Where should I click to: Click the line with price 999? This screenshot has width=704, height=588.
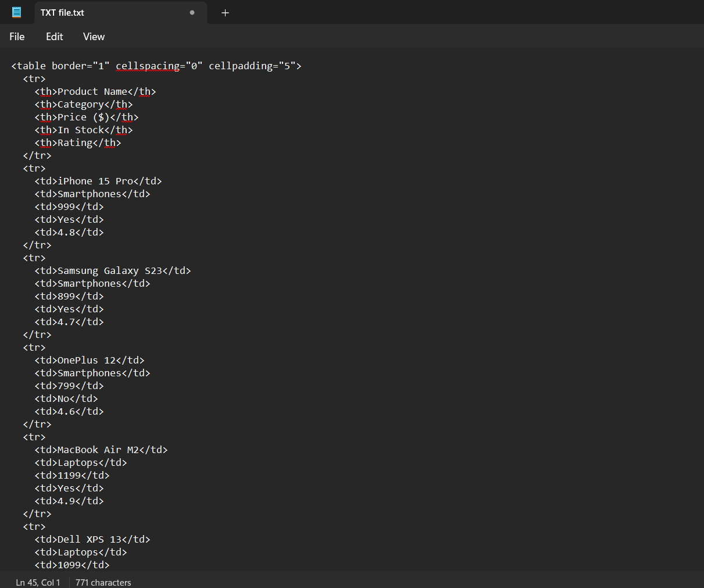[69, 206]
